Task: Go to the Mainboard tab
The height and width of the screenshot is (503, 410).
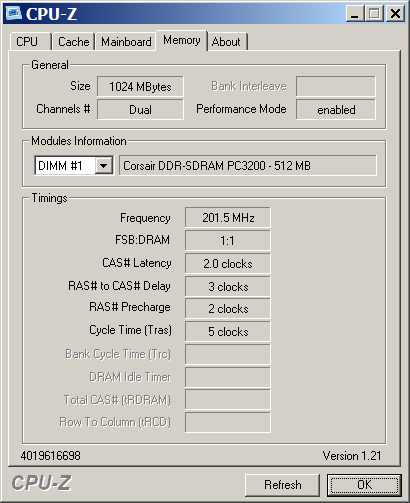Action: [126, 42]
